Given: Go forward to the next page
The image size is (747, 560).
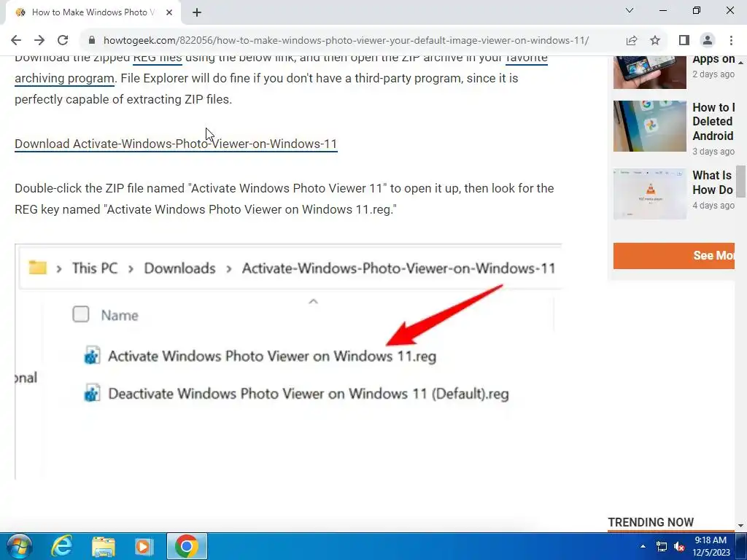Looking at the screenshot, I should pyautogui.click(x=39, y=40).
